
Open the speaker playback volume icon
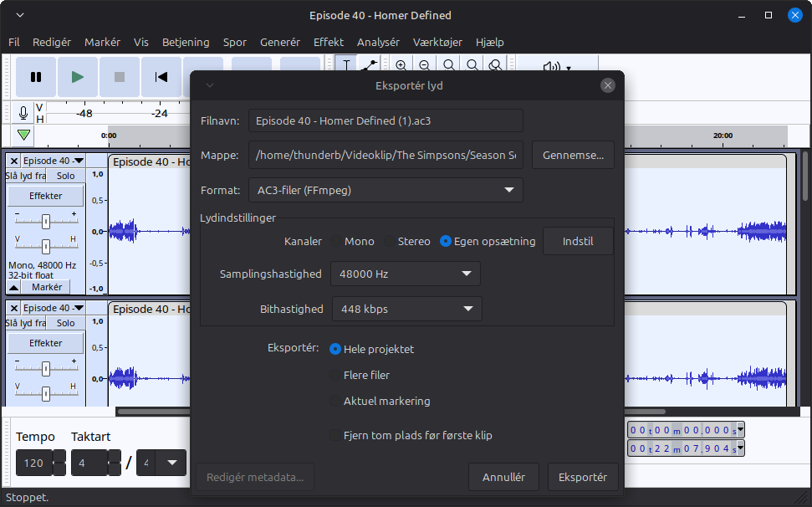pyautogui.click(x=551, y=68)
